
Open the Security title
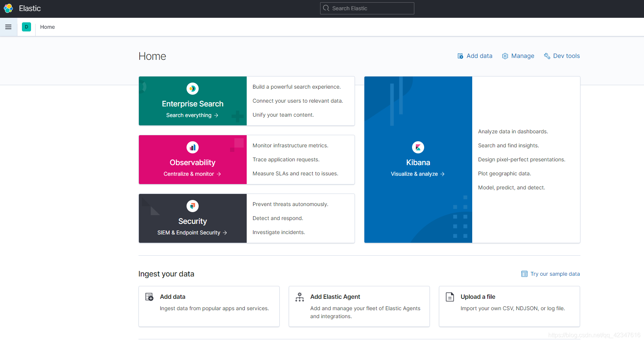coord(193,221)
